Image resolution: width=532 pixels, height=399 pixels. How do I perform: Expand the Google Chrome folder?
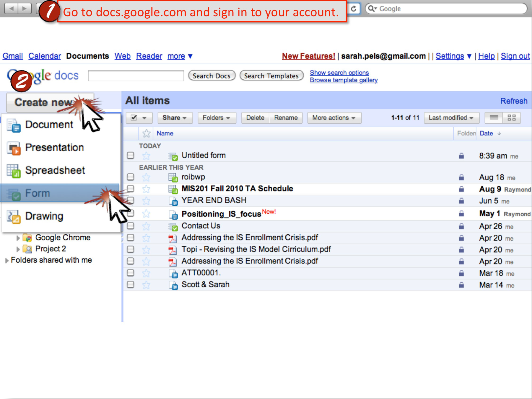pos(18,238)
